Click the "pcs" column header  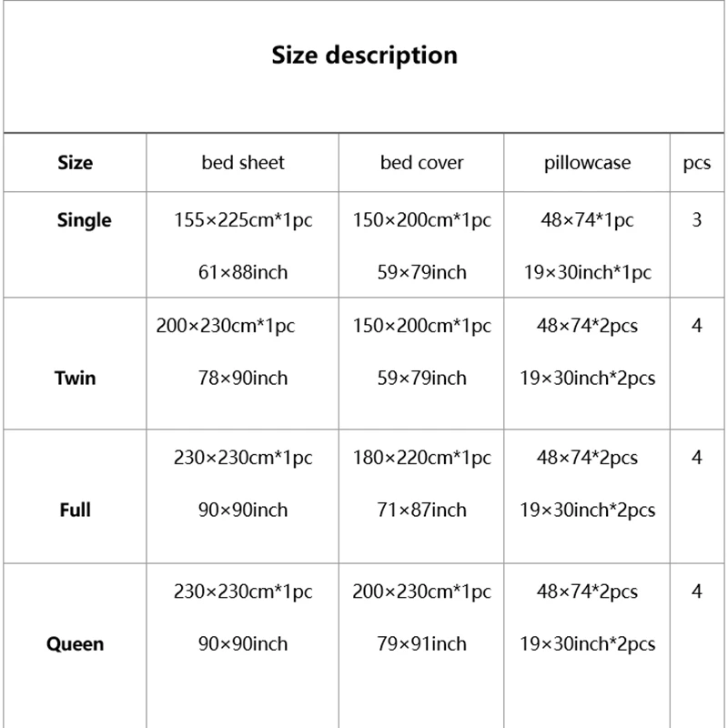point(696,163)
